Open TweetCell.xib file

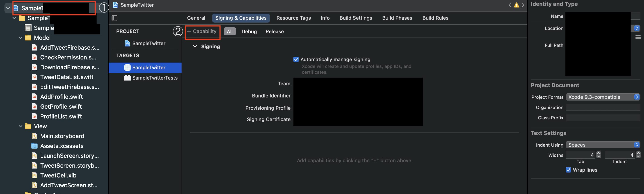click(58, 175)
